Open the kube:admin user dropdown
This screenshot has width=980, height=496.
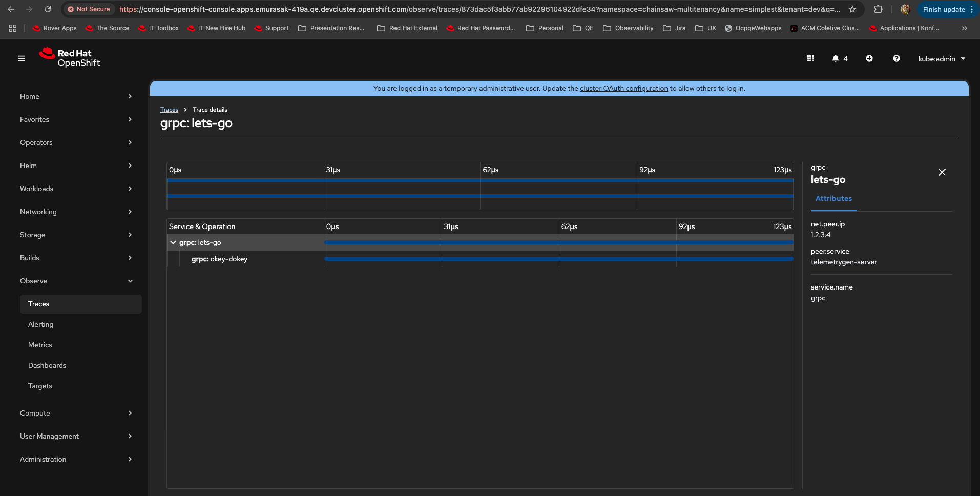941,59
